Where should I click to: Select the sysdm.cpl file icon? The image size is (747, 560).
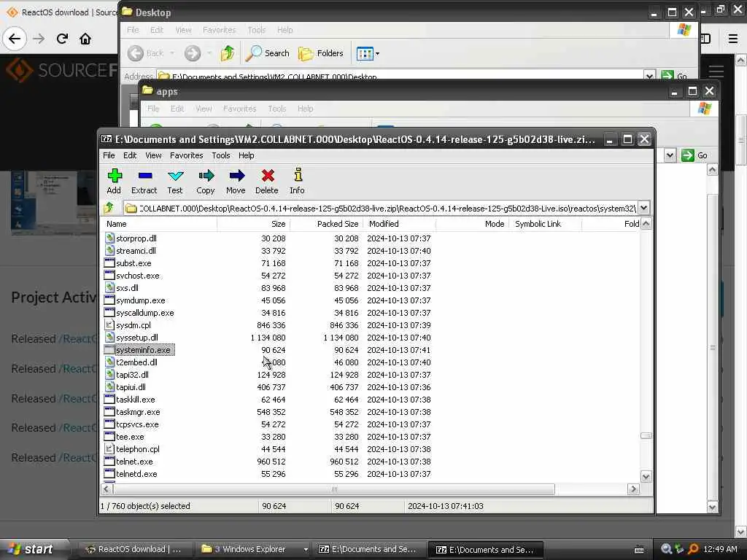click(109, 324)
